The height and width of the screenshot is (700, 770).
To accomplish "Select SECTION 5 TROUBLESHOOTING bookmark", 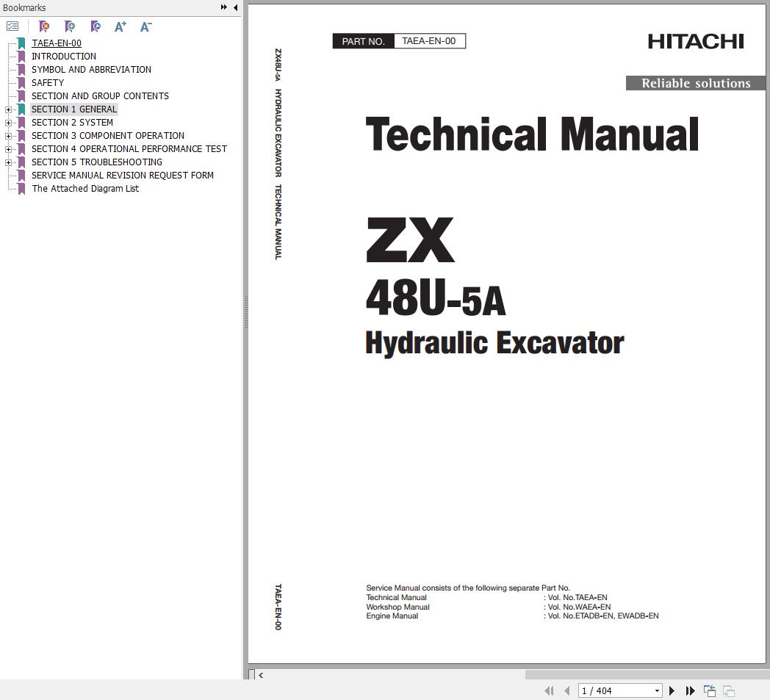I will (97, 162).
